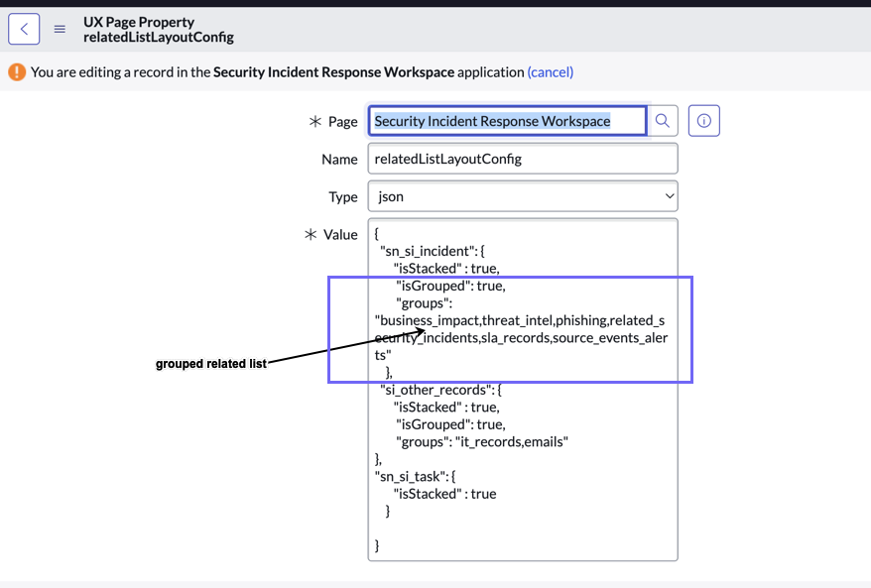Image resolution: width=871 pixels, height=588 pixels.
Task: Click the Page field label
Action: (x=342, y=122)
